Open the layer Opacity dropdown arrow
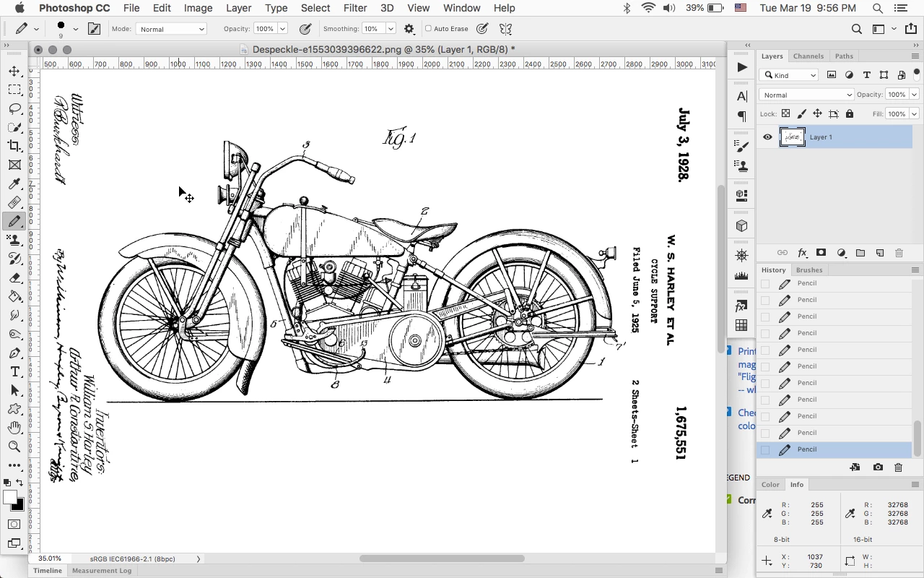Viewport: 924px width, 578px height. click(x=914, y=95)
